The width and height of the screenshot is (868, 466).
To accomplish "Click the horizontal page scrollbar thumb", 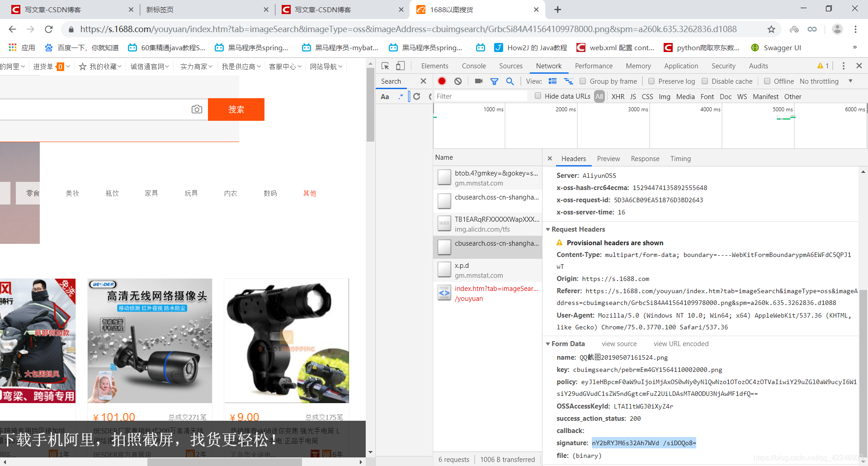I will coord(224,462).
